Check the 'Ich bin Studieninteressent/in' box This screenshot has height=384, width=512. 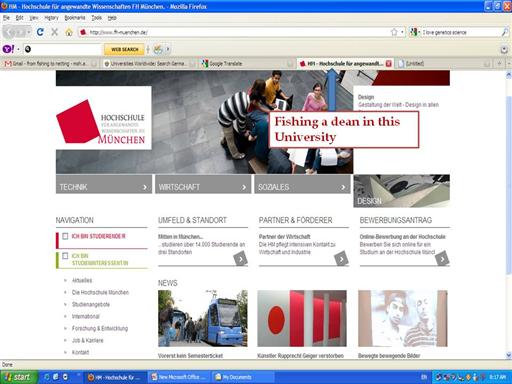click(x=65, y=256)
